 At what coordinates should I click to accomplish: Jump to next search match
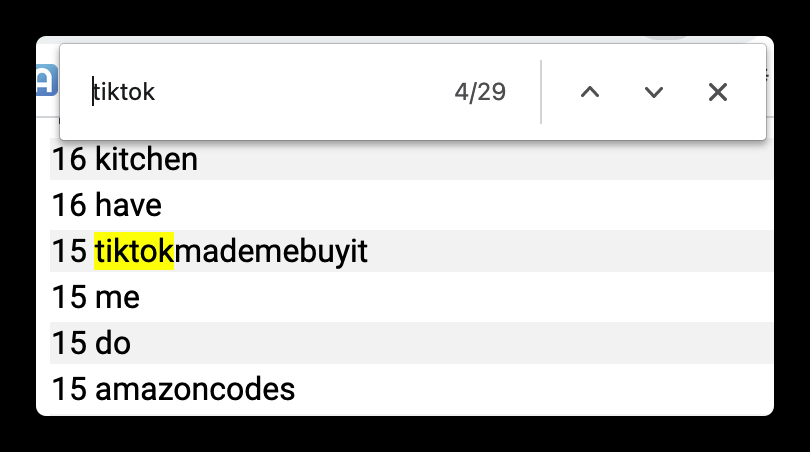tap(654, 93)
